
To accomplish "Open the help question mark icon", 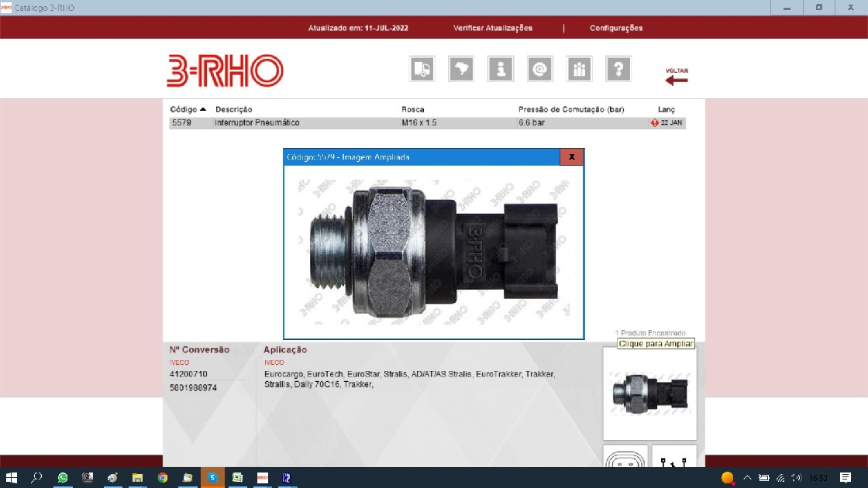I will 618,69.
